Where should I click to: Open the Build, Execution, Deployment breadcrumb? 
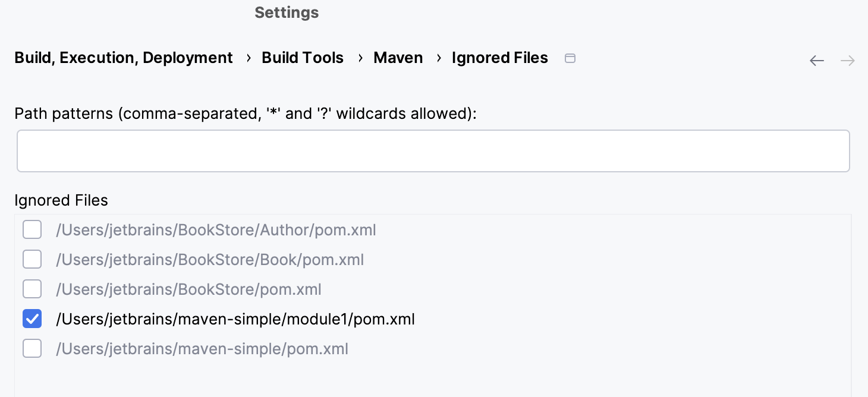pos(123,58)
